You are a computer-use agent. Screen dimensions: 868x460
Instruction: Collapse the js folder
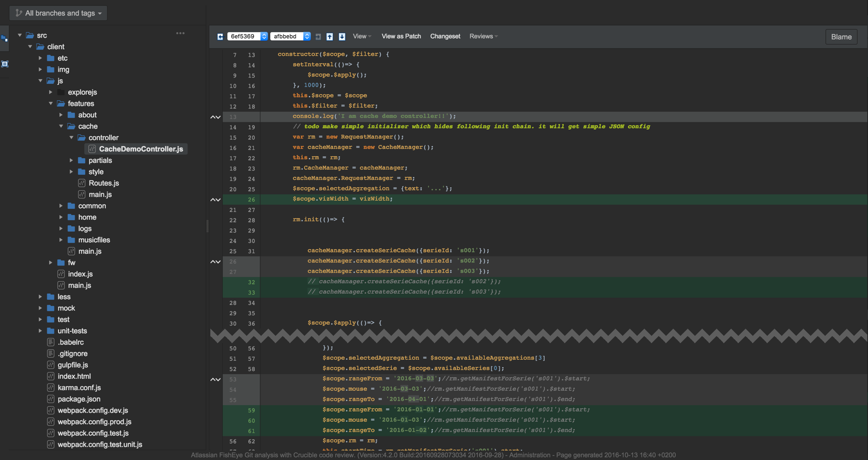40,81
